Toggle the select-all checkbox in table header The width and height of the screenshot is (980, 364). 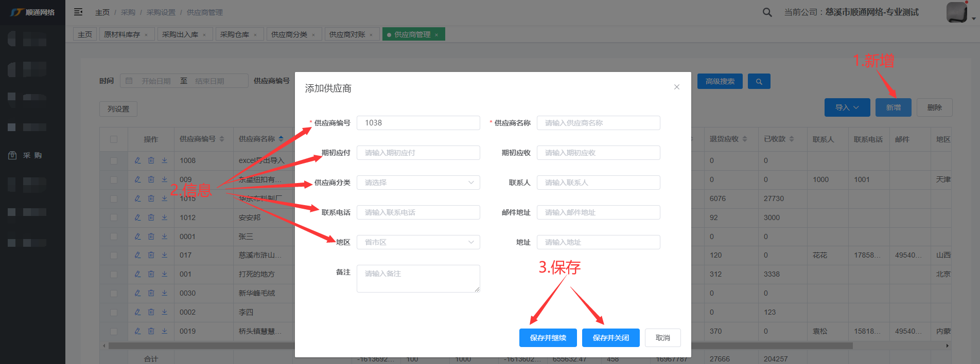pyautogui.click(x=114, y=139)
